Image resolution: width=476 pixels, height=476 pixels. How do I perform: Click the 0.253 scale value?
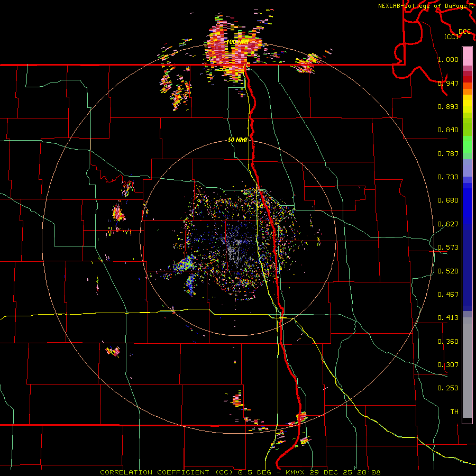click(x=448, y=388)
